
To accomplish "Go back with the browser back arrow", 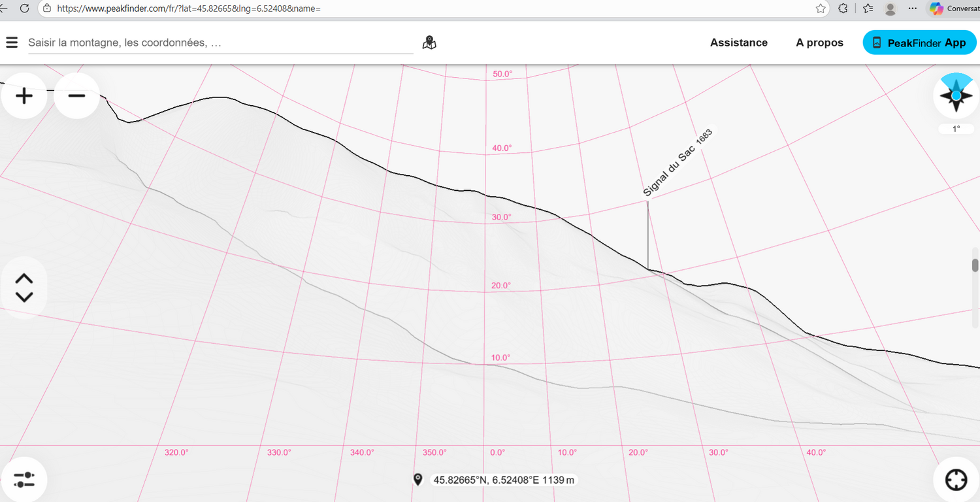I will click(3, 8).
